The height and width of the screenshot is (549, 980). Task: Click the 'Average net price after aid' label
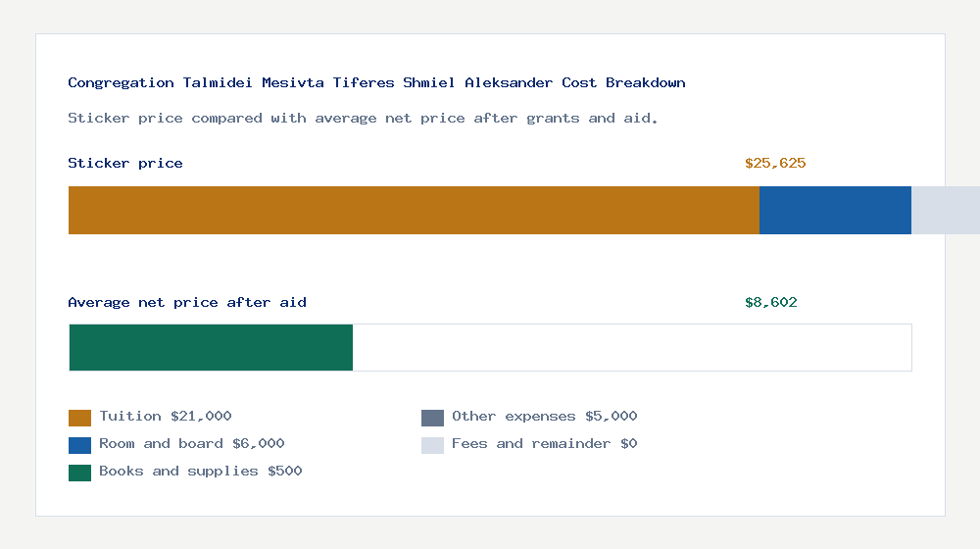coord(187,303)
